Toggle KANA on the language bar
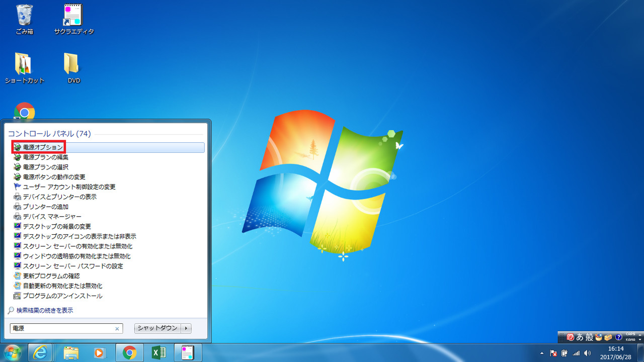This screenshot has width=644, height=362. coord(630,340)
